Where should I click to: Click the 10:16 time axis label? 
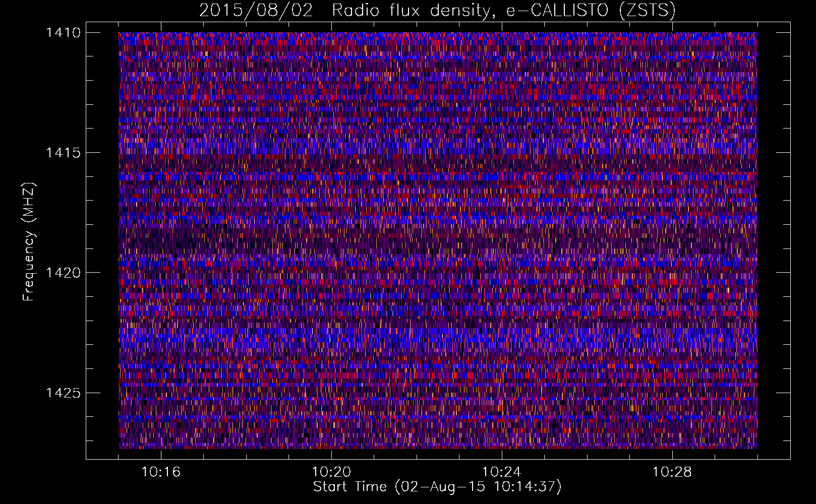pos(161,472)
